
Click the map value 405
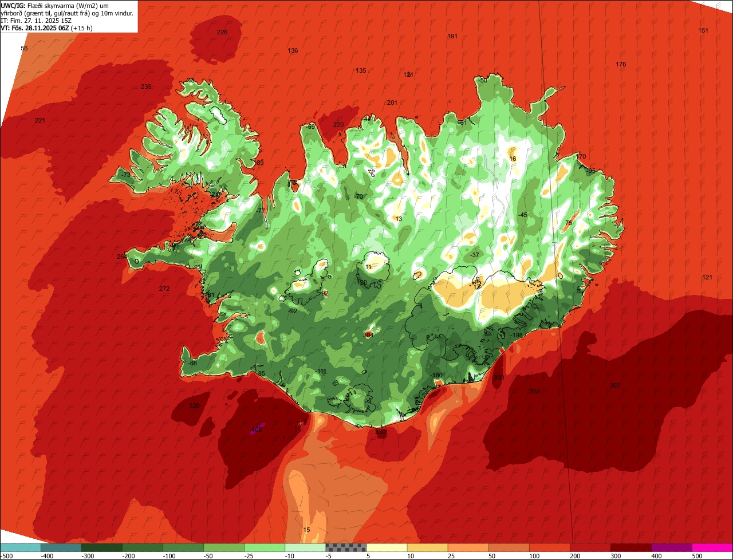pyautogui.click(x=257, y=429)
